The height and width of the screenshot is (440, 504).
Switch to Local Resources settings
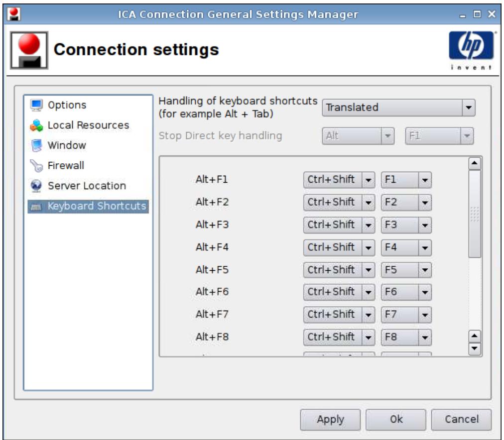tap(88, 125)
